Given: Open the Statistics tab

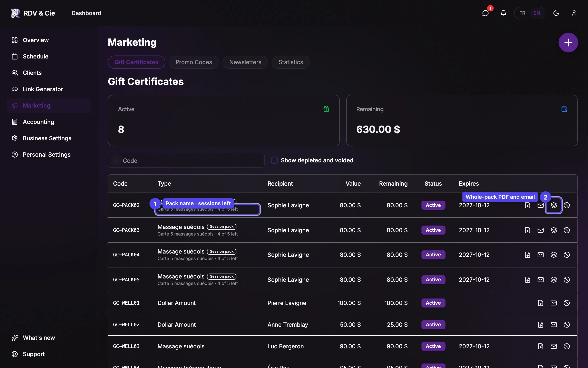Looking at the screenshot, I should (x=291, y=62).
